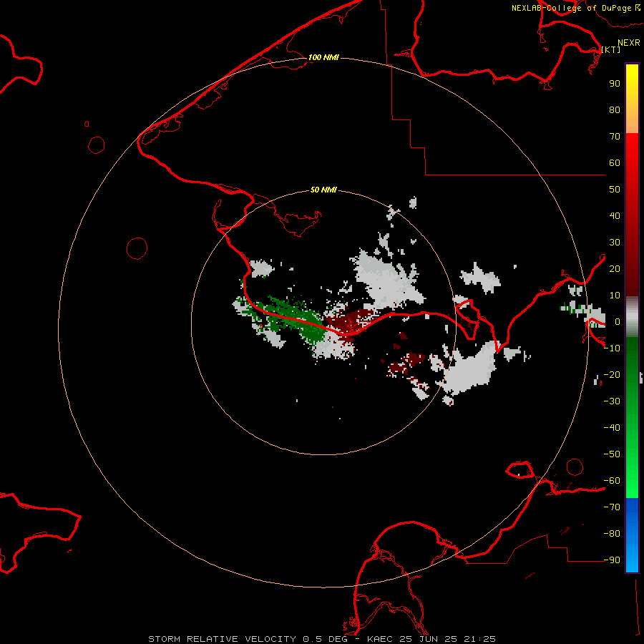644x644 pixels.
Task: Click the 20 value on the velocity scale
Action: [615, 269]
